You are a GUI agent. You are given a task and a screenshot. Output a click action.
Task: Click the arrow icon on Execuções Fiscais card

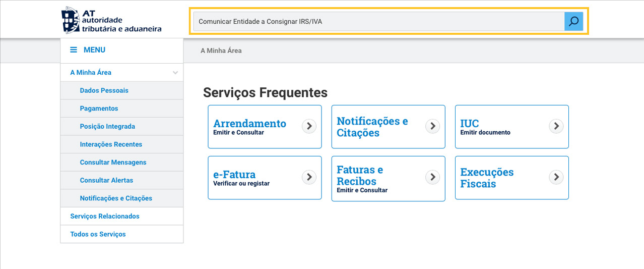tap(556, 177)
